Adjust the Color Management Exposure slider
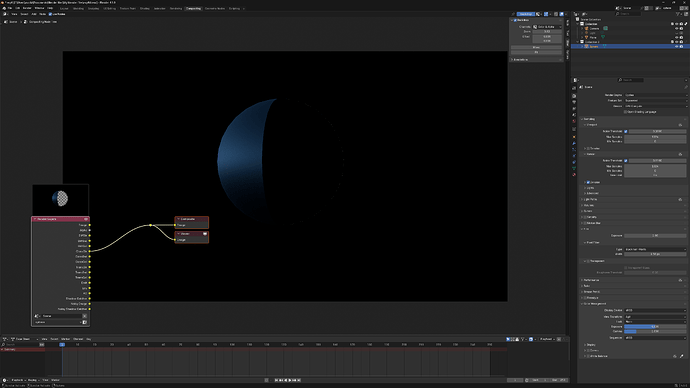This screenshot has width=690, height=388. [655, 326]
